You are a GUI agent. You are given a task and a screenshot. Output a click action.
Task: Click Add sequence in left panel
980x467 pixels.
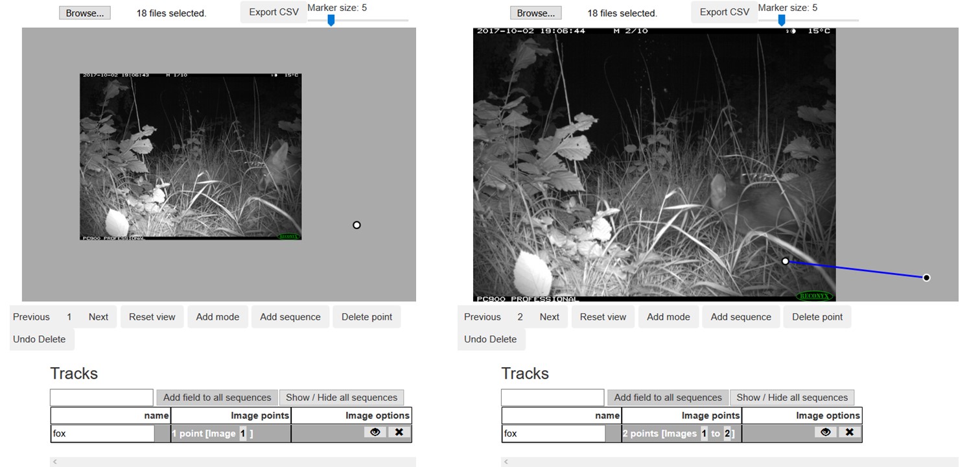pyautogui.click(x=290, y=317)
